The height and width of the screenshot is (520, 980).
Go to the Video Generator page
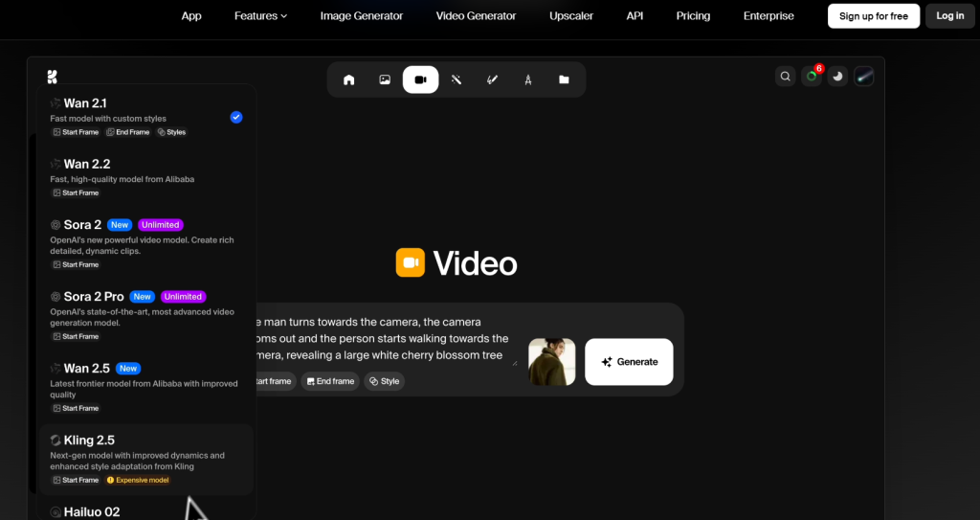(476, 16)
